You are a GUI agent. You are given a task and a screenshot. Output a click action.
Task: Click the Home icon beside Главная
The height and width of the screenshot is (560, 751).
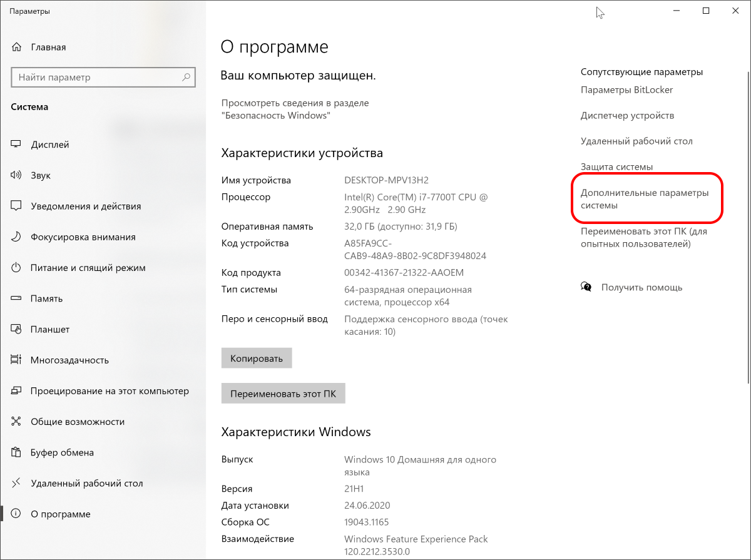[x=16, y=47]
